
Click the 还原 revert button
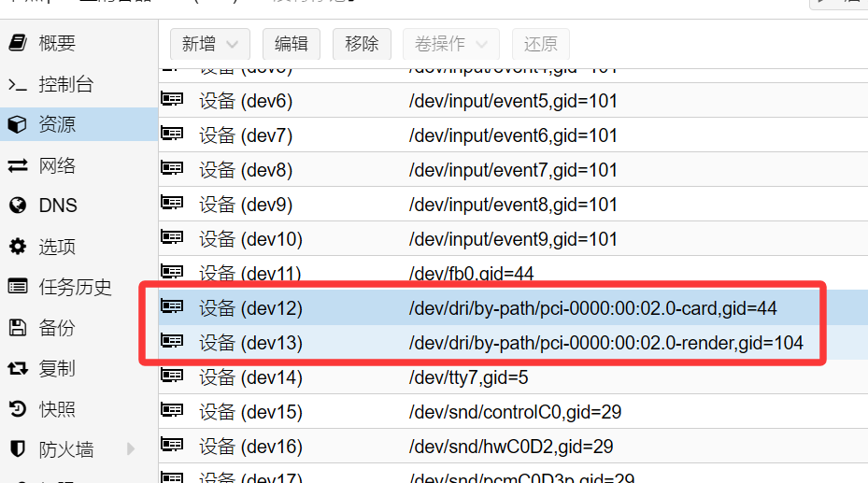540,44
